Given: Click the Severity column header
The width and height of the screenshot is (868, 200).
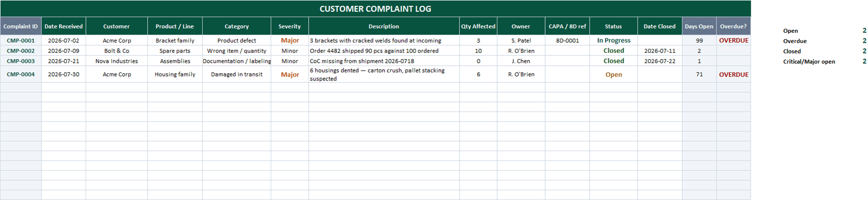Looking at the screenshot, I should tap(289, 26).
